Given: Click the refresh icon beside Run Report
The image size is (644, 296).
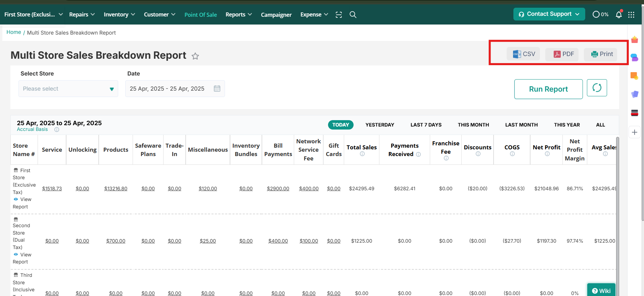Looking at the screenshot, I should 597,88.
